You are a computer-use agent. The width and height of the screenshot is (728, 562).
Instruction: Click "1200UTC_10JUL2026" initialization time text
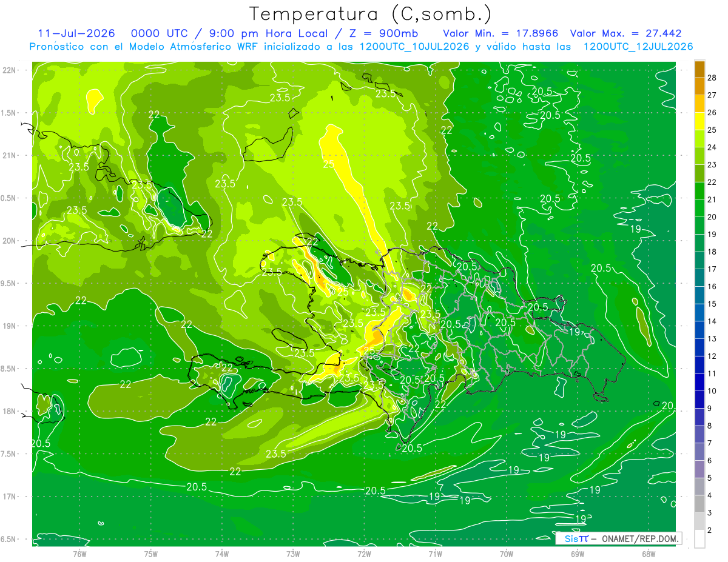[x=414, y=47]
